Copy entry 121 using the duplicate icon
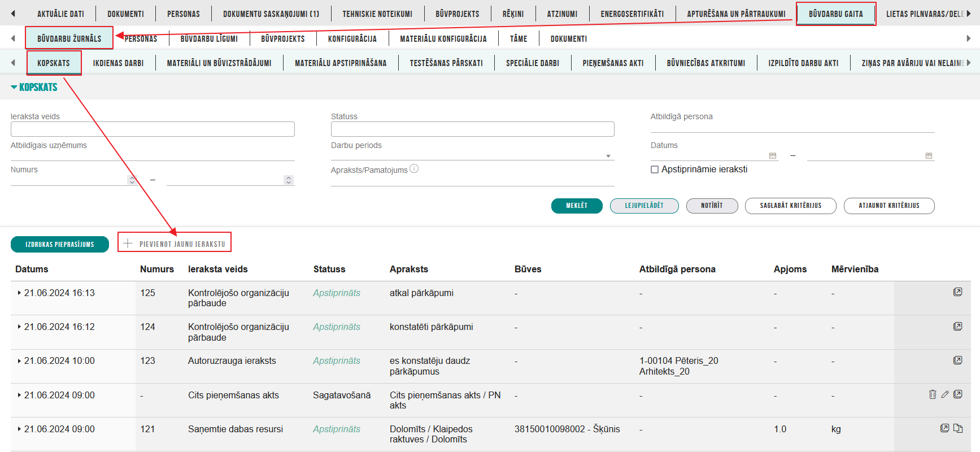 pyautogui.click(x=958, y=428)
